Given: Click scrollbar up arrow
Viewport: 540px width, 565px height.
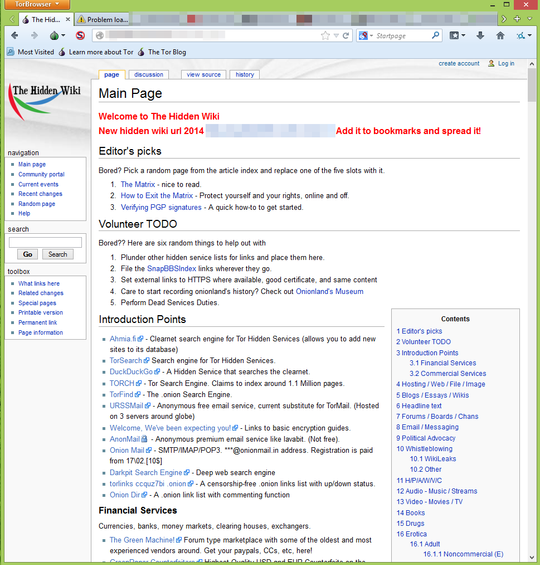Looking at the screenshot, I should 532,64.
